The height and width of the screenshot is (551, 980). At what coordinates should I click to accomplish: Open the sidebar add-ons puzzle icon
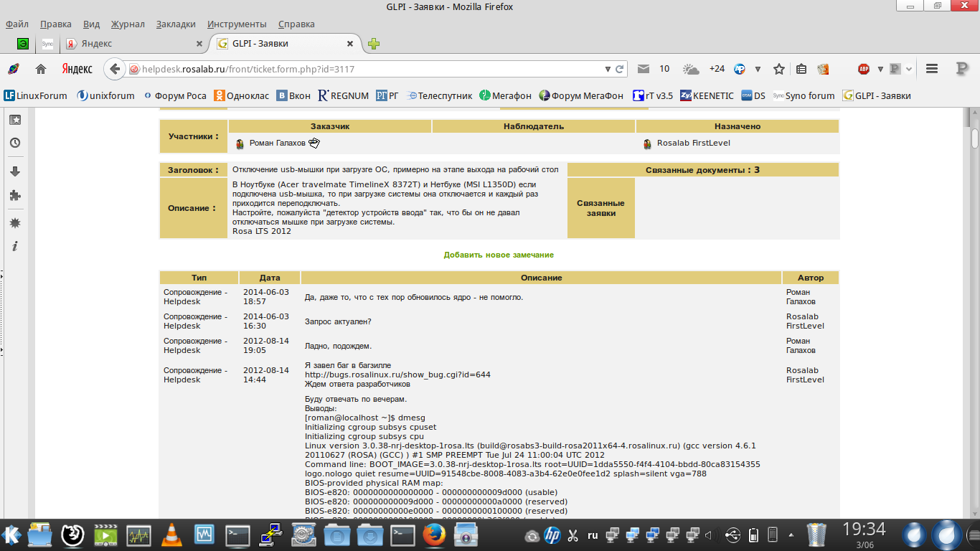click(x=14, y=194)
